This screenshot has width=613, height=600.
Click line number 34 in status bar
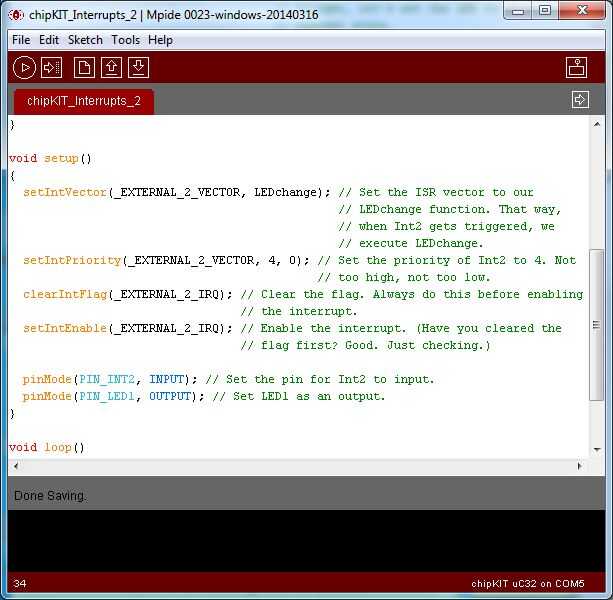click(20, 584)
